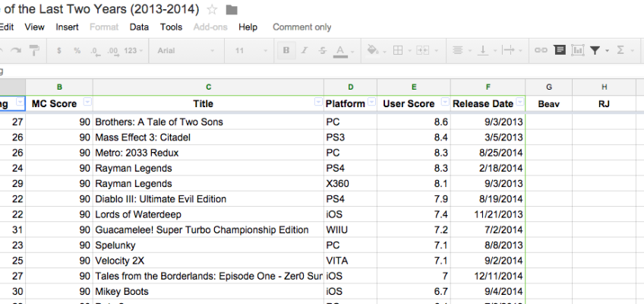Click the redo arrow icon

16,50
